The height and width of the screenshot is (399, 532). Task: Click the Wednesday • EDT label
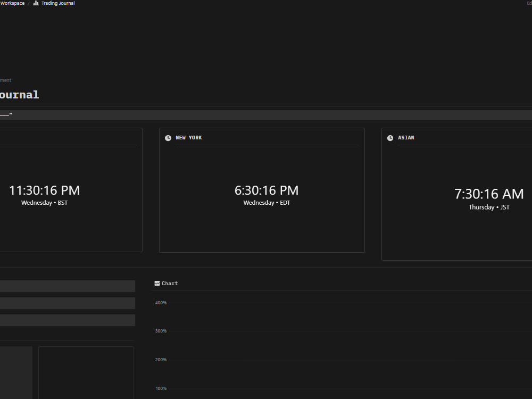267,203
